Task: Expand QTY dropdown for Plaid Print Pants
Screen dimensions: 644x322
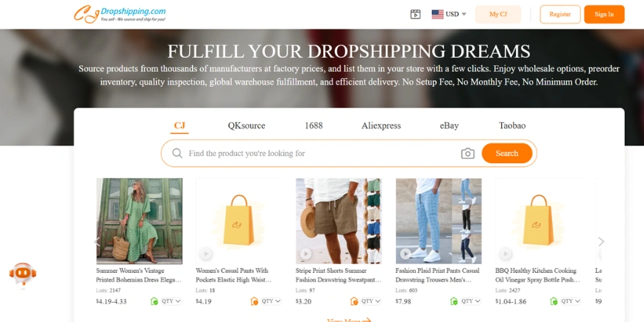Action: (471, 301)
